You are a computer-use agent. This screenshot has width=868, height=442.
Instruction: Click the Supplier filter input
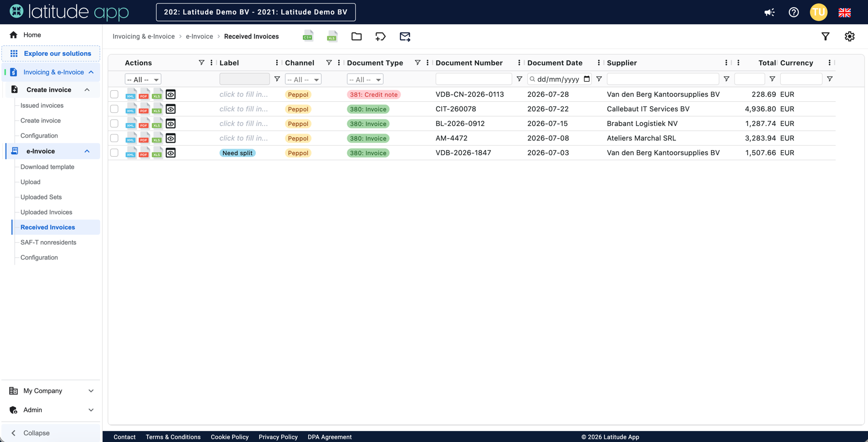663,79
